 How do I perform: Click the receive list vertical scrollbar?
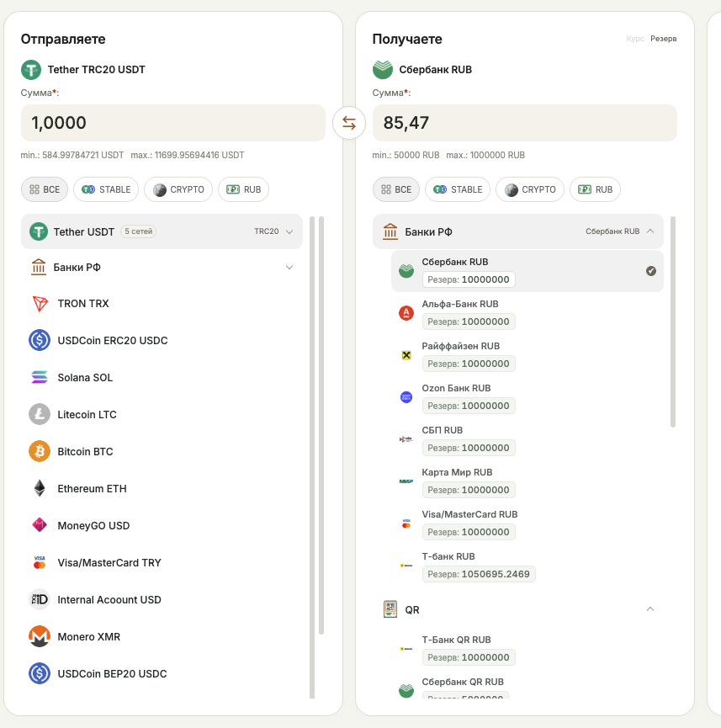click(x=673, y=321)
